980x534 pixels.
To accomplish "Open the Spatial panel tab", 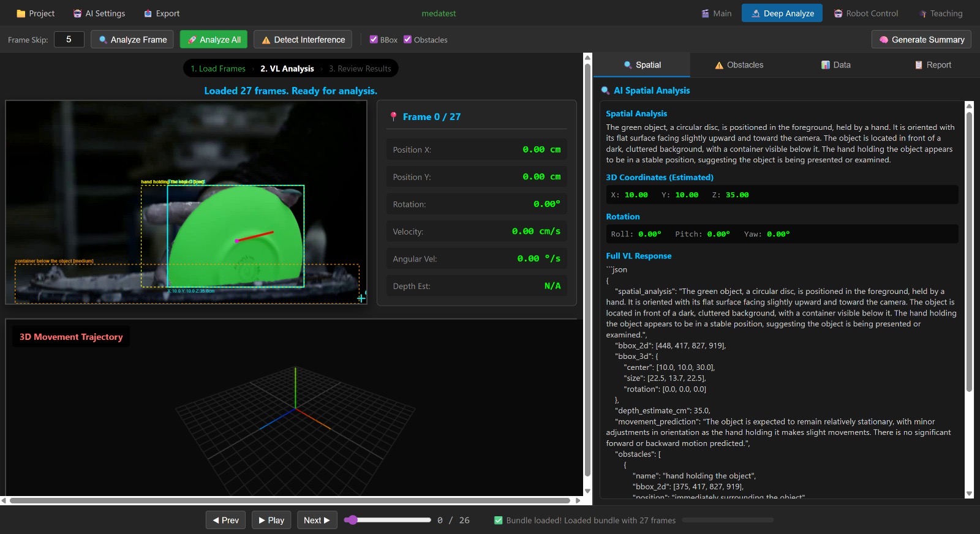I will click(642, 65).
